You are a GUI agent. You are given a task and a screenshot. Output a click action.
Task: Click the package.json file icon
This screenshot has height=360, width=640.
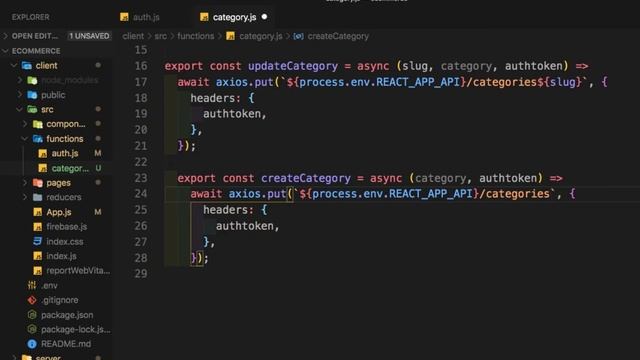[x=32, y=315]
